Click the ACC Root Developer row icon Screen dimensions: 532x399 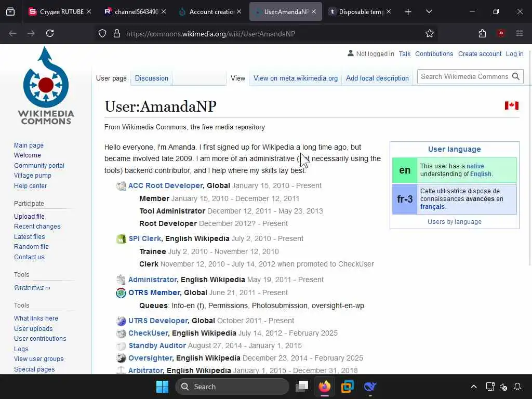[x=121, y=186]
